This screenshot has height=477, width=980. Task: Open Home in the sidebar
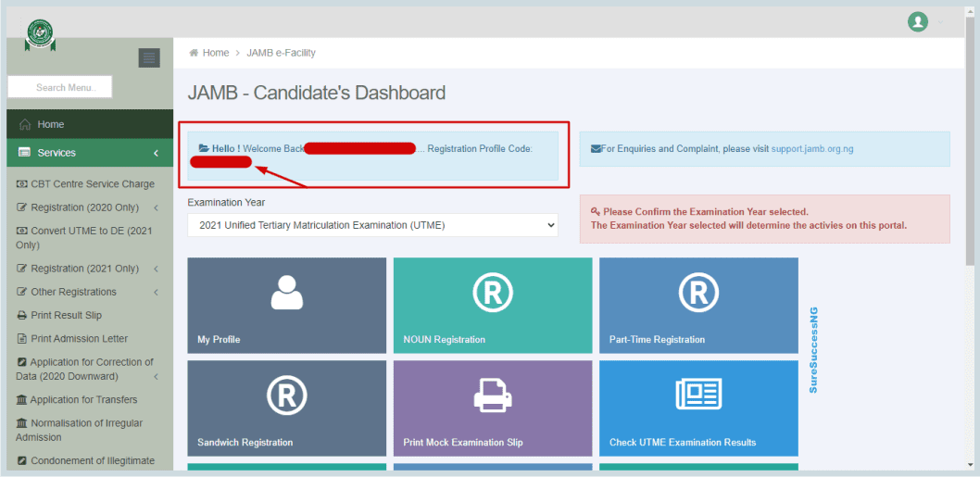pyautogui.click(x=90, y=124)
